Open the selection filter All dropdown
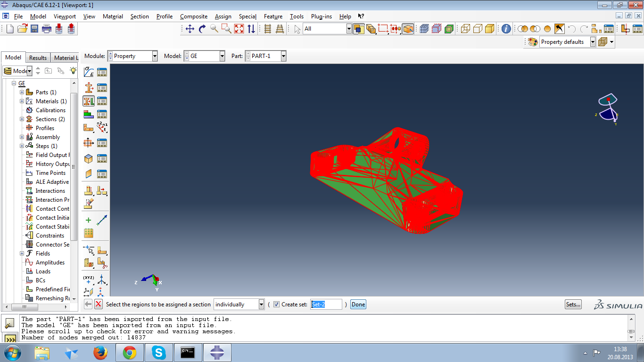 (349, 29)
